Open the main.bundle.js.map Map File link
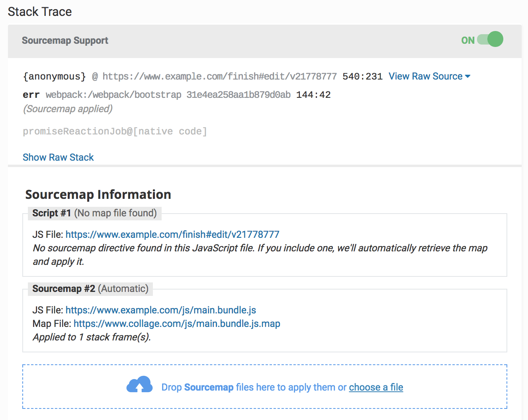The image size is (528, 420). [177, 324]
